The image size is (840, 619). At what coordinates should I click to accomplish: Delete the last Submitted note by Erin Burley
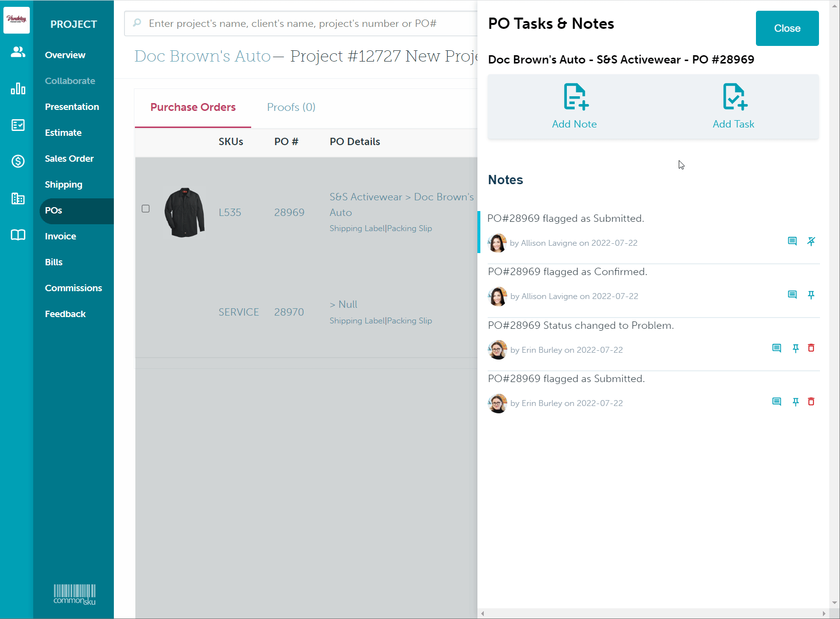pos(811,402)
